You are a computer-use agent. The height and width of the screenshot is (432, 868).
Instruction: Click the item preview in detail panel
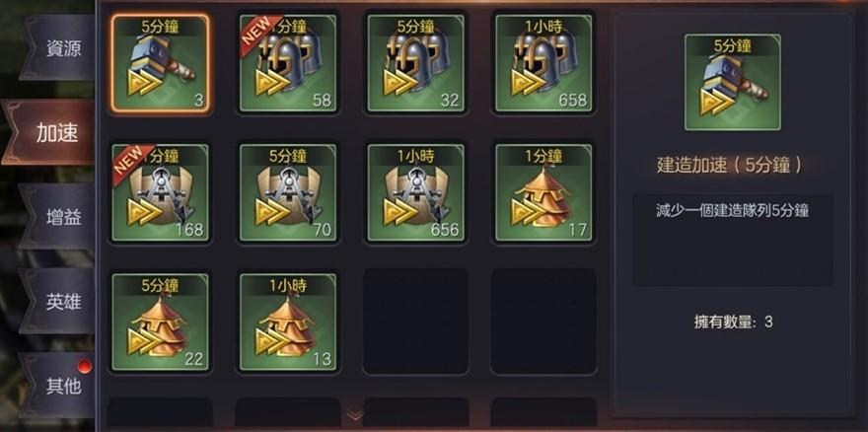(x=732, y=83)
